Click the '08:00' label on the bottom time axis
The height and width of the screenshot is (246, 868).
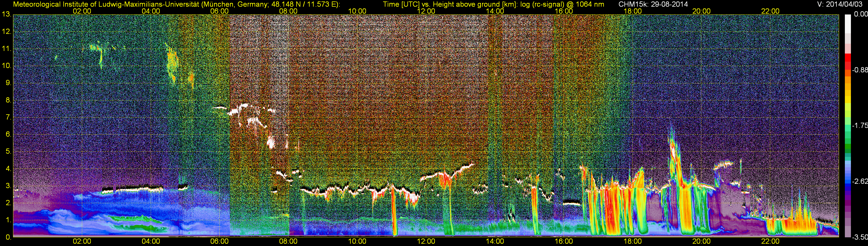point(288,241)
